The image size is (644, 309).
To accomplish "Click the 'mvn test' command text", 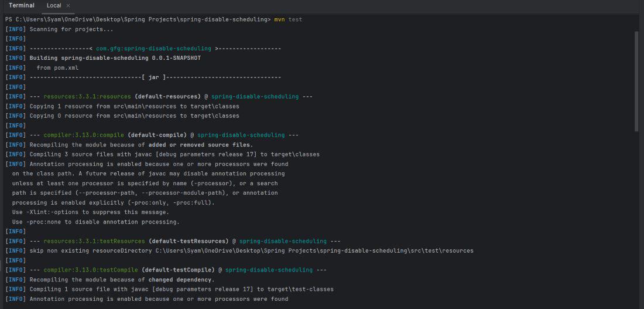I will tap(288, 19).
